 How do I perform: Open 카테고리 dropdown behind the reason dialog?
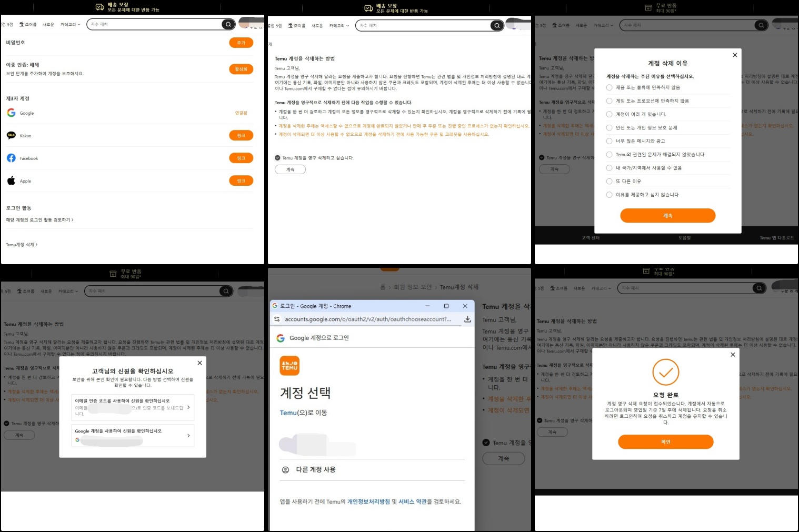tap(603, 25)
